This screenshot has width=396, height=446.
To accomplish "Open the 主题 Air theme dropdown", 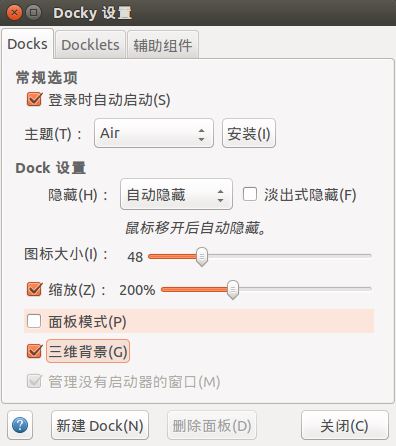I will click(154, 133).
